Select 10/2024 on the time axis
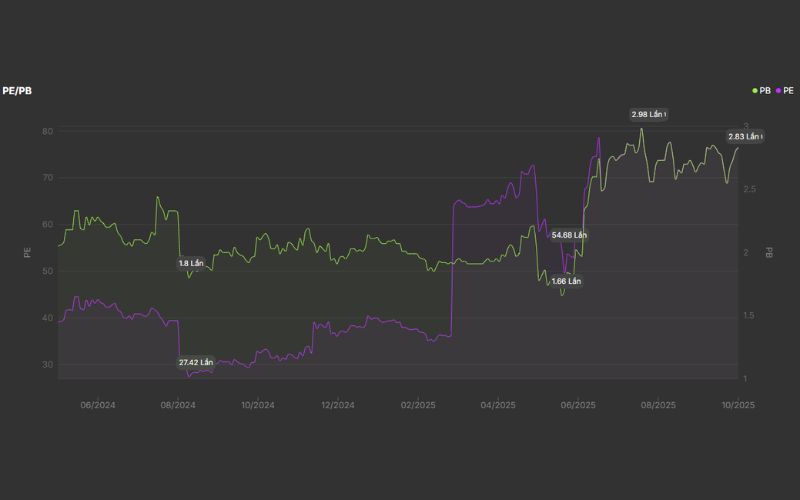Viewport: 800px width, 500px height. (x=258, y=405)
